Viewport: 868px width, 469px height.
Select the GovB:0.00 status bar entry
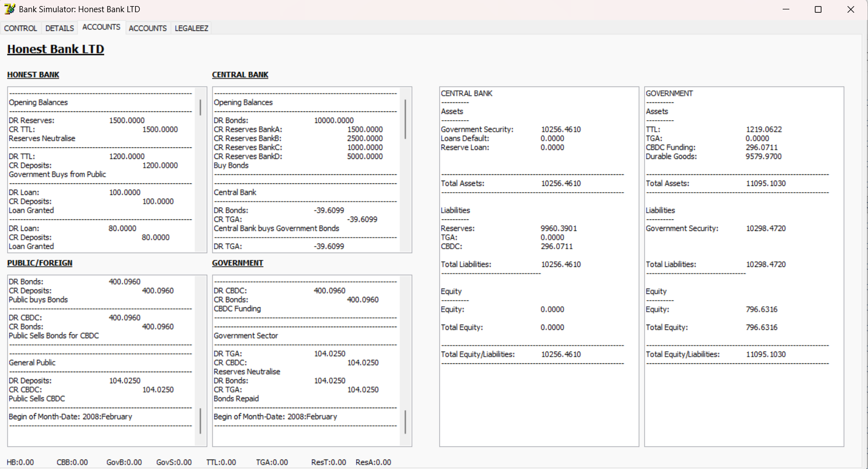pyautogui.click(x=124, y=462)
